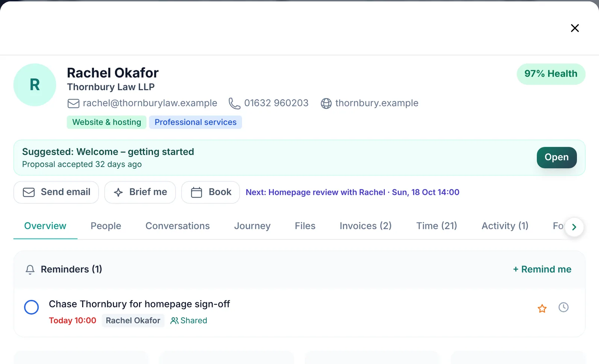Click the Rachel Okafor chip on the reminder
The width and height of the screenshot is (599, 364).
point(133,321)
